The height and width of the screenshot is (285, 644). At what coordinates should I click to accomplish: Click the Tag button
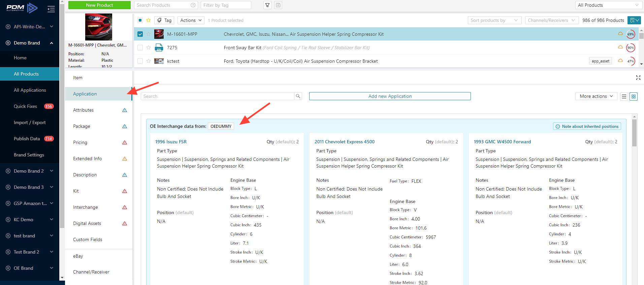164,20
